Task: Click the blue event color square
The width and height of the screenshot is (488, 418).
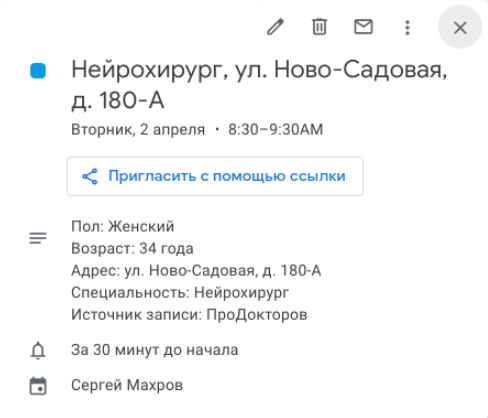Action: tap(38, 71)
